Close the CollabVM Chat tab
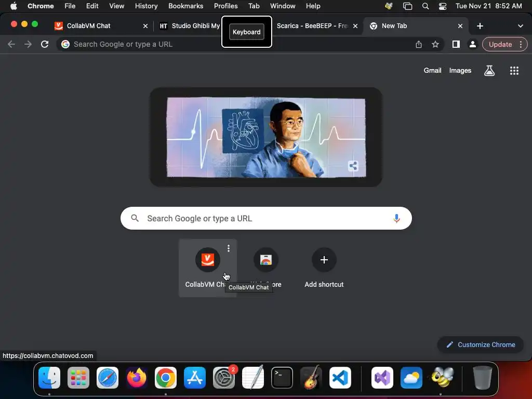Viewport: 532px width, 399px height. point(145,26)
